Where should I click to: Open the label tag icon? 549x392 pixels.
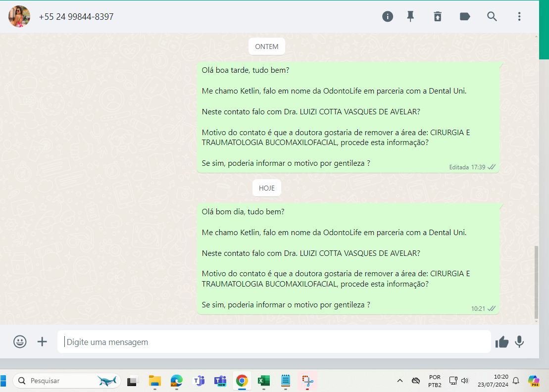pos(465,16)
